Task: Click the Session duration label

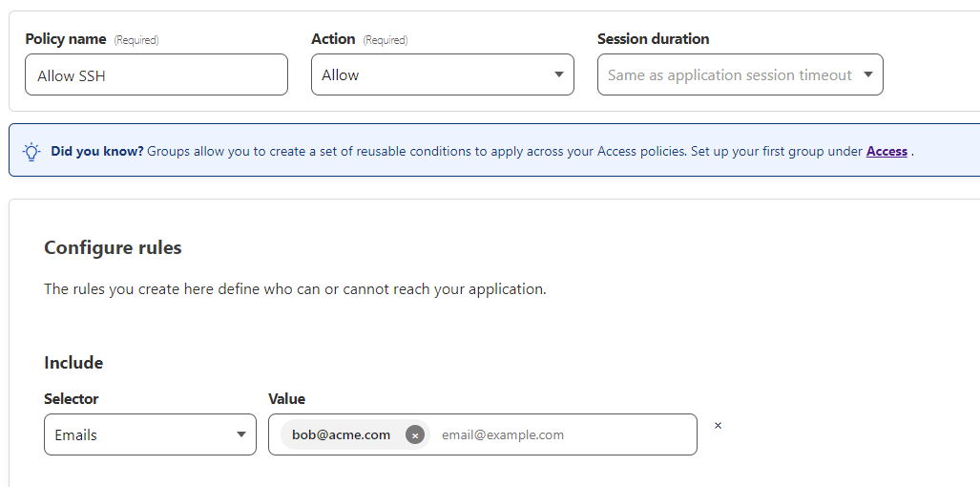Action: (x=653, y=39)
